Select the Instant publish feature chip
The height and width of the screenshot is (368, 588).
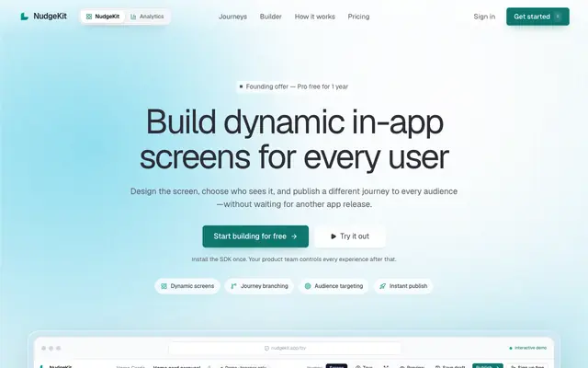coord(403,286)
